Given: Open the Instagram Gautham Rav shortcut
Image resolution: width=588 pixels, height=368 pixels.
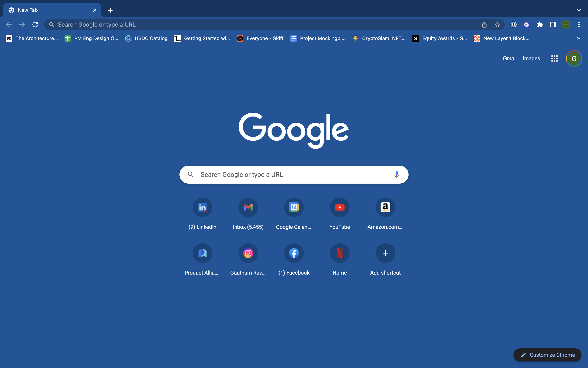Looking at the screenshot, I should (x=248, y=260).
